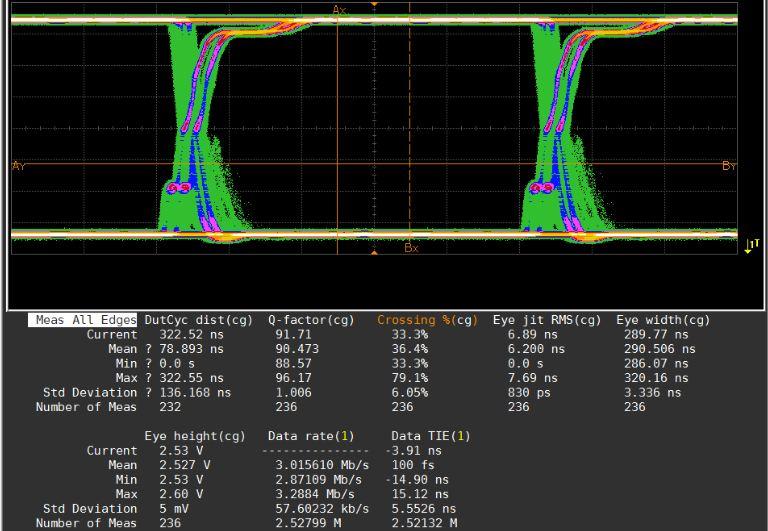Select the Meas All Edges label
Viewport: 768px width, 531px height.
(83, 320)
